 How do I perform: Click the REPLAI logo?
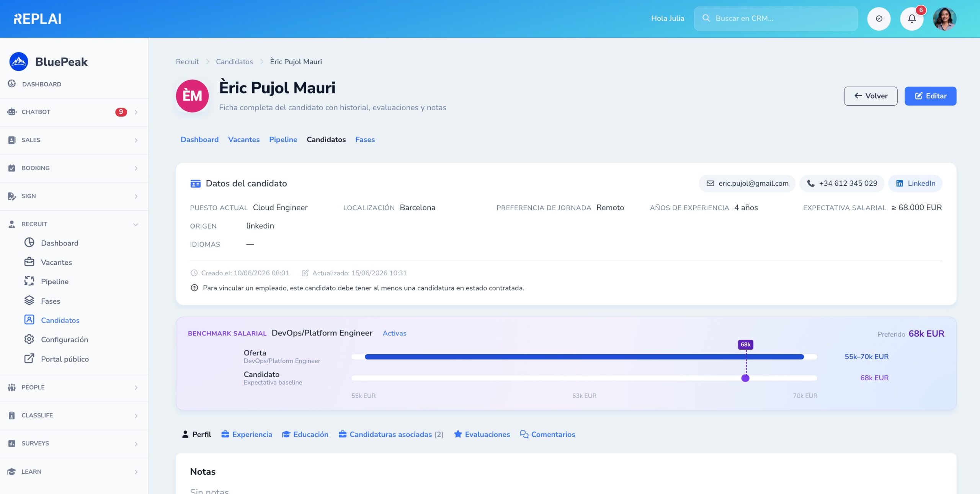point(38,19)
